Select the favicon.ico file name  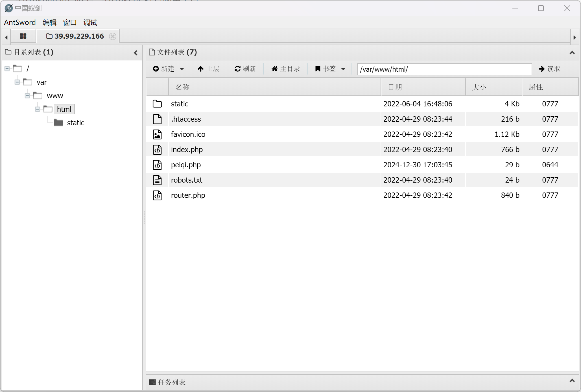point(188,134)
